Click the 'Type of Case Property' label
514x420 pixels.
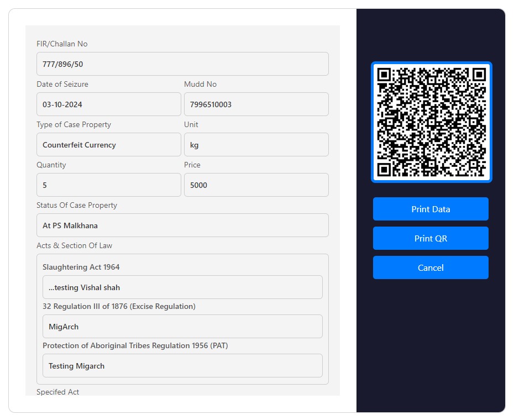pyautogui.click(x=74, y=124)
